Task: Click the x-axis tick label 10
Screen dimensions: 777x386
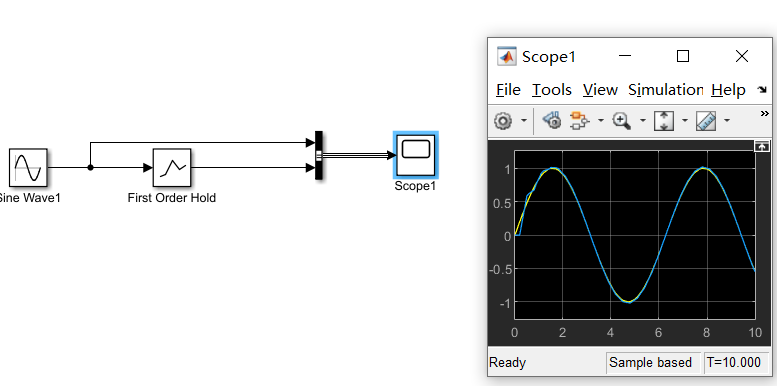Action: coord(755,332)
